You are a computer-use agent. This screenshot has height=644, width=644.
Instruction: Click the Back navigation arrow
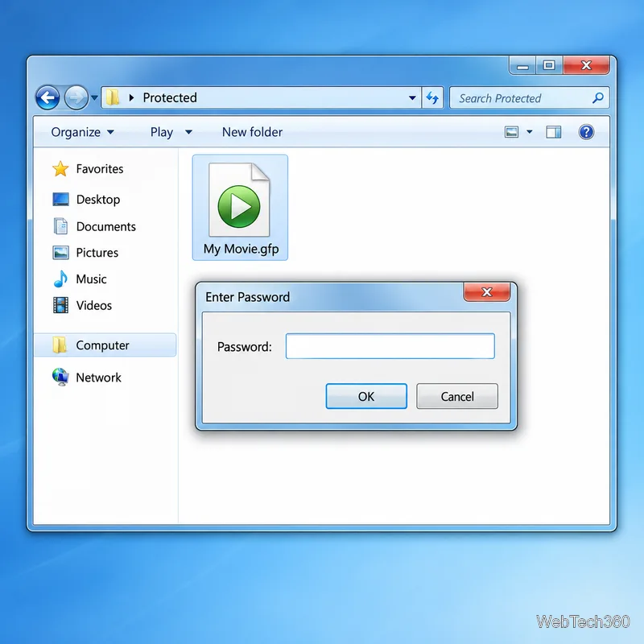point(47,97)
